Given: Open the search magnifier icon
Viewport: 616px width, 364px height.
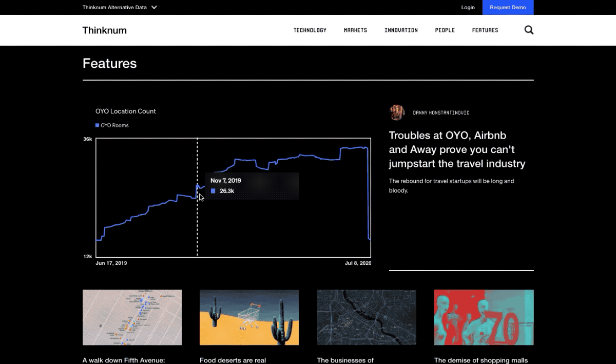Looking at the screenshot, I should tap(529, 30).
